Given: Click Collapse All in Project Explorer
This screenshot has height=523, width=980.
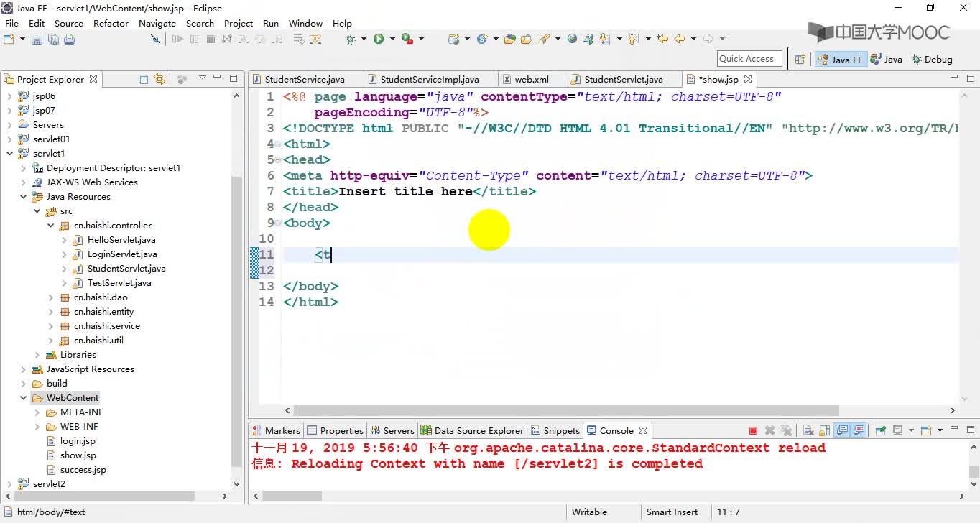Looking at the screenshot, I should [144, 79].
